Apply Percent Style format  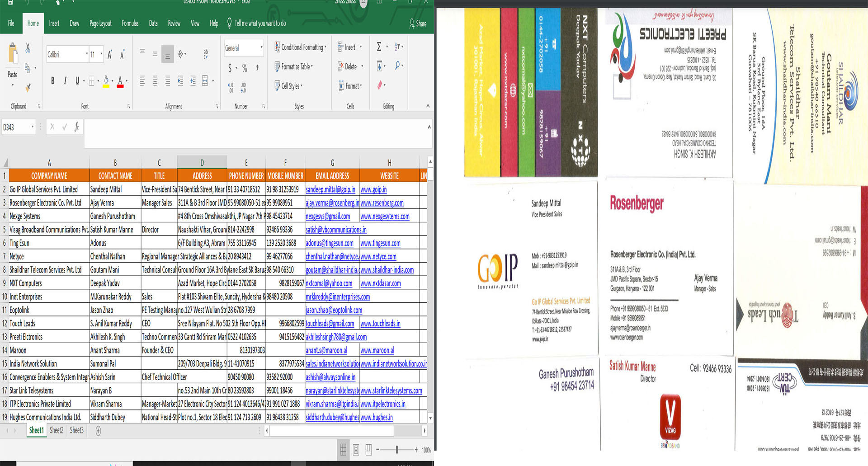tap(245, 68)
